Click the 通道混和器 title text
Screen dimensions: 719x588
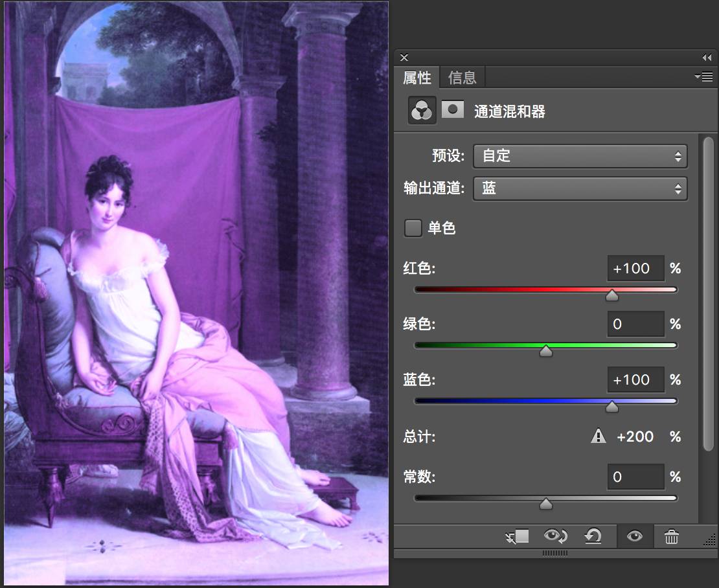pyautogui.click(x=509, y=111)
